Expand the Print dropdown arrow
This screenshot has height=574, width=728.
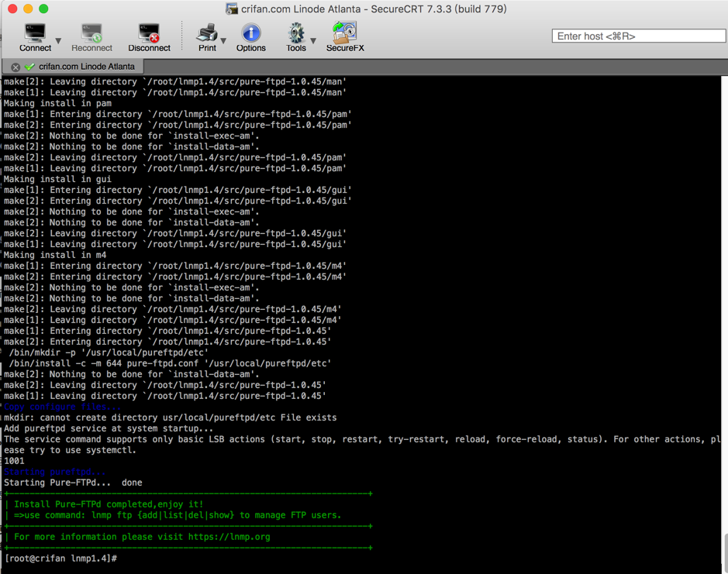point(223,41)
